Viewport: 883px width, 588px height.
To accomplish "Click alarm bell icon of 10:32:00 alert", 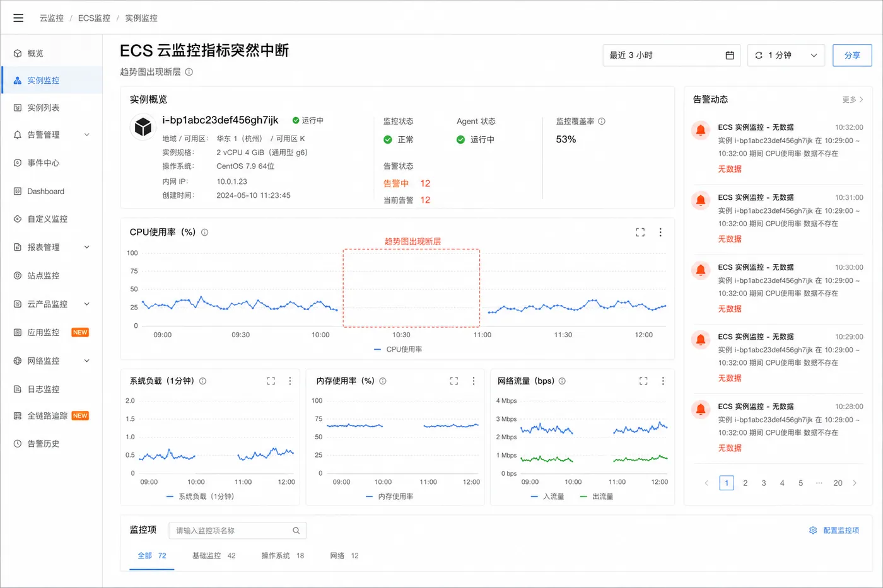I will click(700, 130).
